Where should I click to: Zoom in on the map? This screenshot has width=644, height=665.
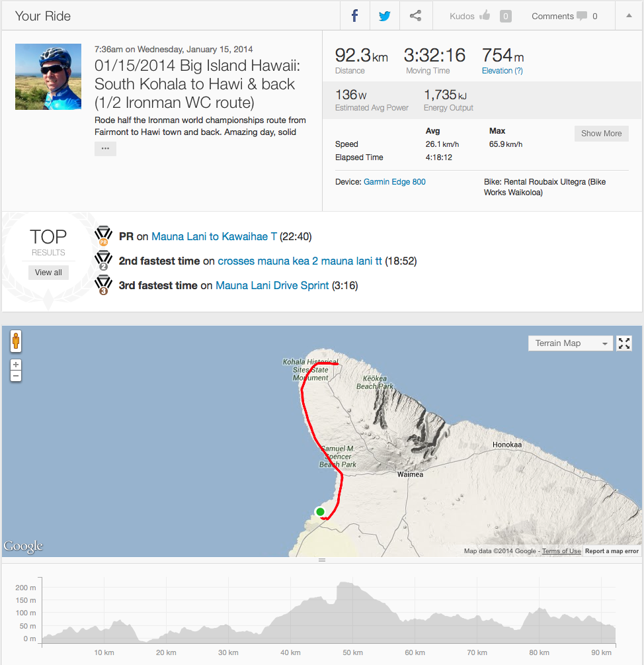(x=16, y=365)
